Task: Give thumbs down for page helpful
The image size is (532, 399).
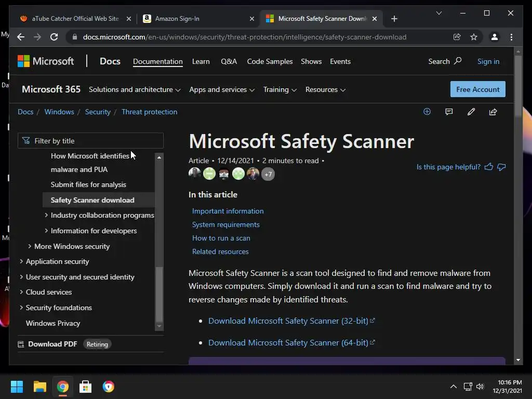Action: point(501,167)
